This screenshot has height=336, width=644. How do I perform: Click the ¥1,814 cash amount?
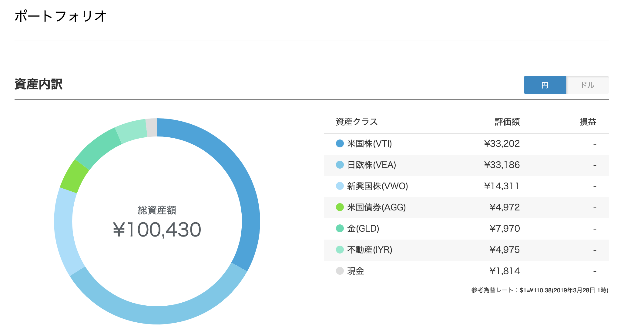click(x=505, y=271)
